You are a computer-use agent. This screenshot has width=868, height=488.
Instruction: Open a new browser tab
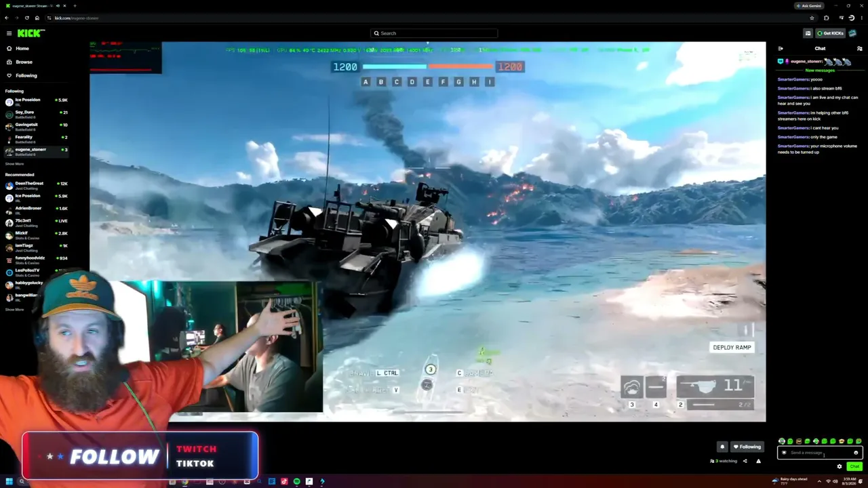coord(75,5)
